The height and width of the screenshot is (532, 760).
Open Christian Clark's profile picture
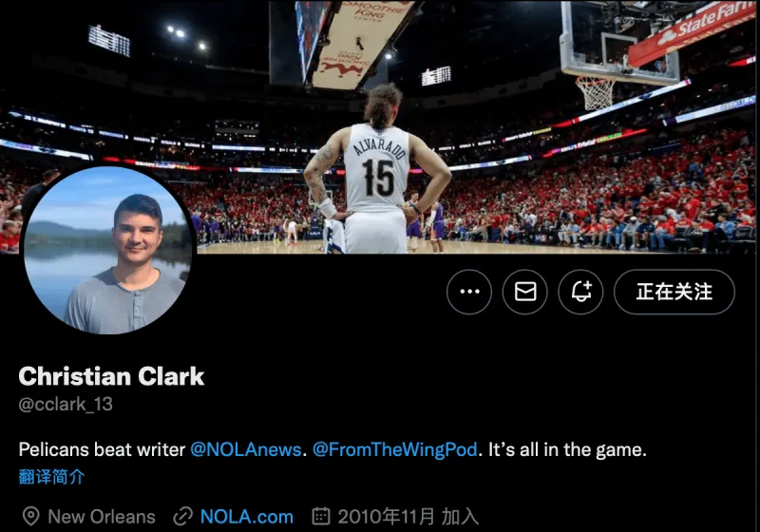click(109, 250)
